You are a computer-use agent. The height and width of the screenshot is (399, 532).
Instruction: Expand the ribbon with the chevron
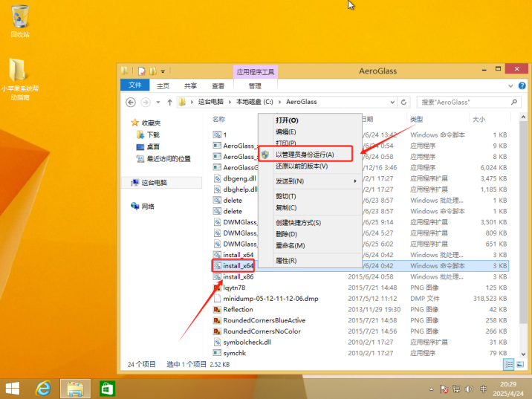[x=510, y=86]
